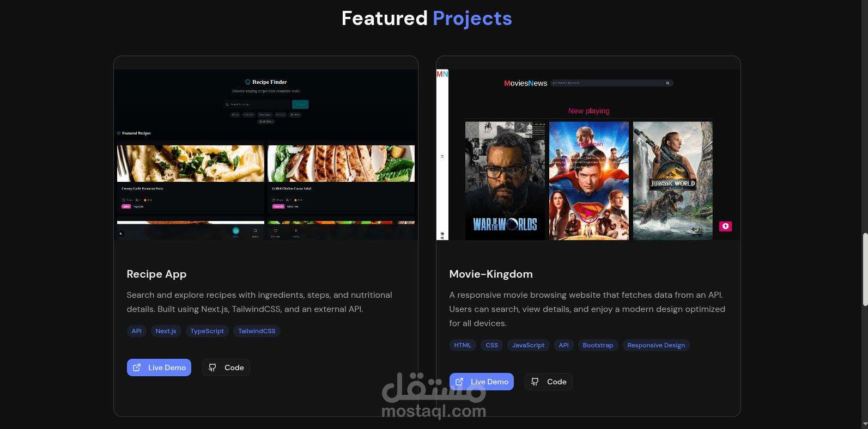This screenshot has width=868, height=429.
Task: Select the Bootstrap tag
Action: click(598, 345)
